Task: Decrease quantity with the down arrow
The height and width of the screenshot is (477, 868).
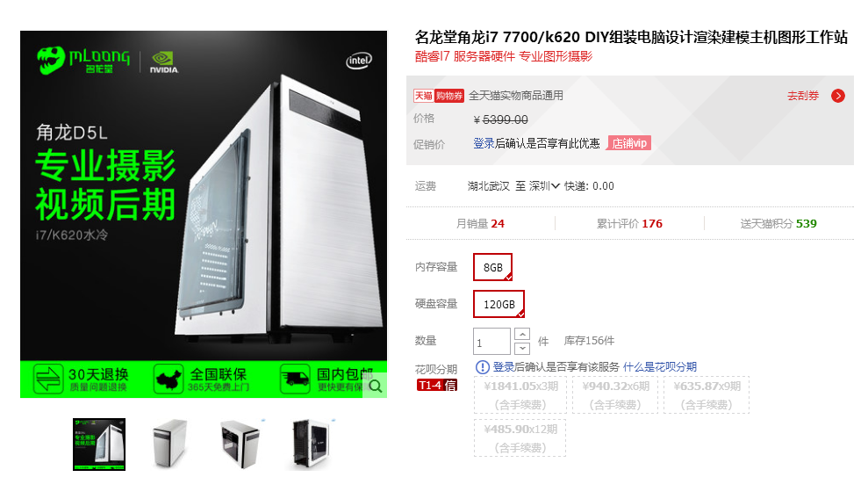Action: tap(522, 349)
